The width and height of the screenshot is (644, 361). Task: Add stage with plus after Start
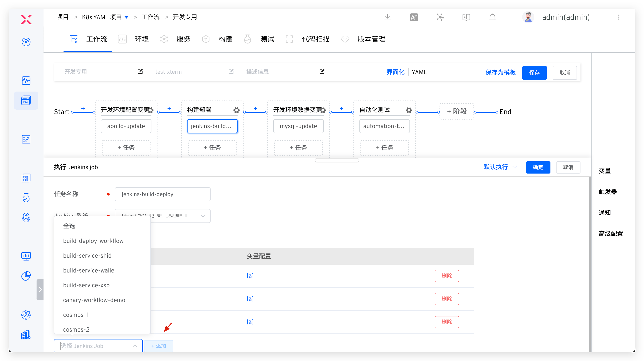click(x=83, y=109)
